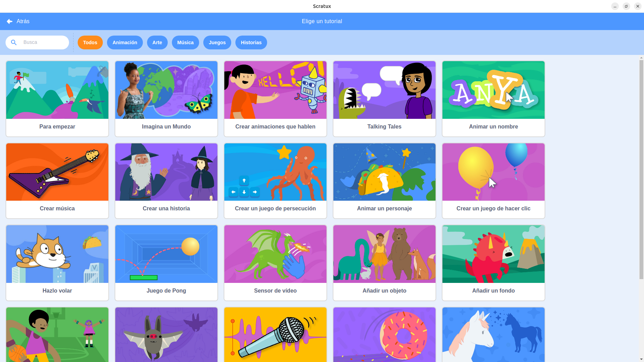Filter tutorials by Animación category
The width and height of the screenshot is (644, 362).
[125, 42]
